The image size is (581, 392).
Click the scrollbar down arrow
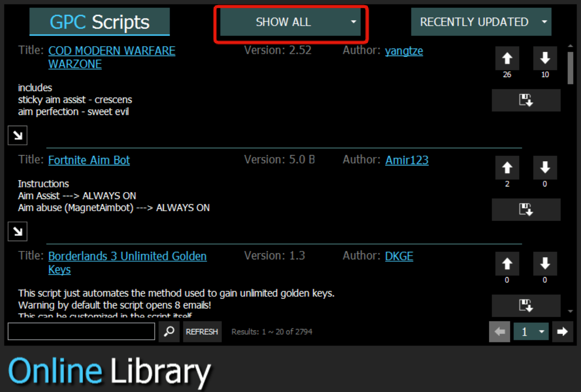pos(570,311)
